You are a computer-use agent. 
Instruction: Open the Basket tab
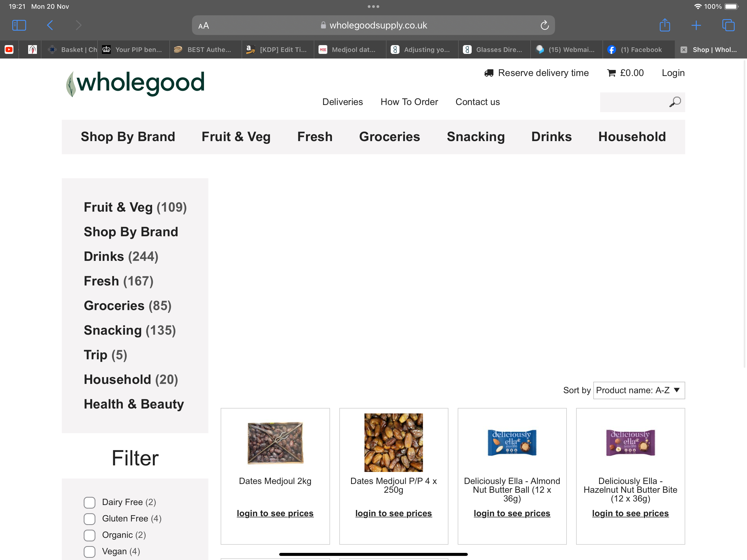pos(69,50)
